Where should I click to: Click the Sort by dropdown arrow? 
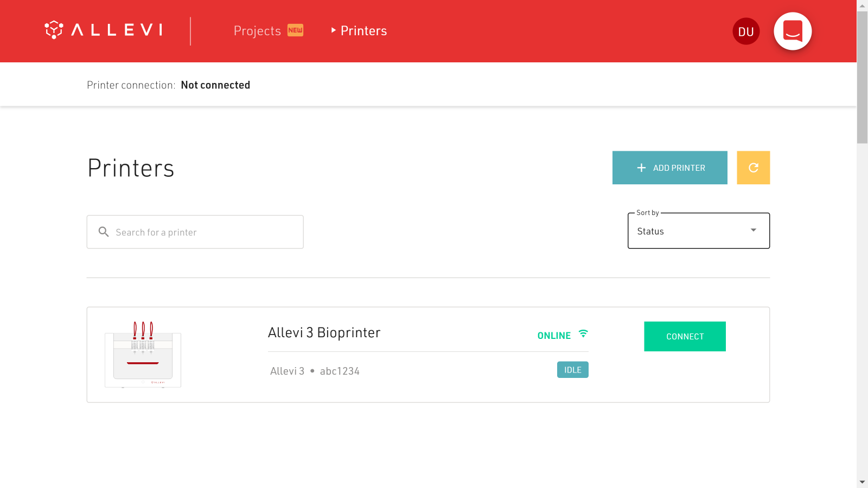click(x=753, y=230)
